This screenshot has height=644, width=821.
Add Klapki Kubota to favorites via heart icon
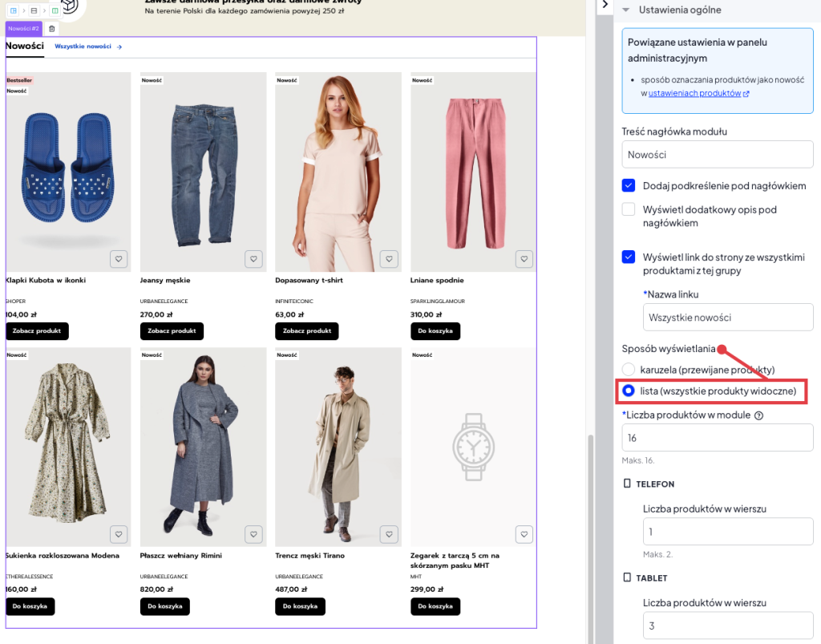coord(118,258)
